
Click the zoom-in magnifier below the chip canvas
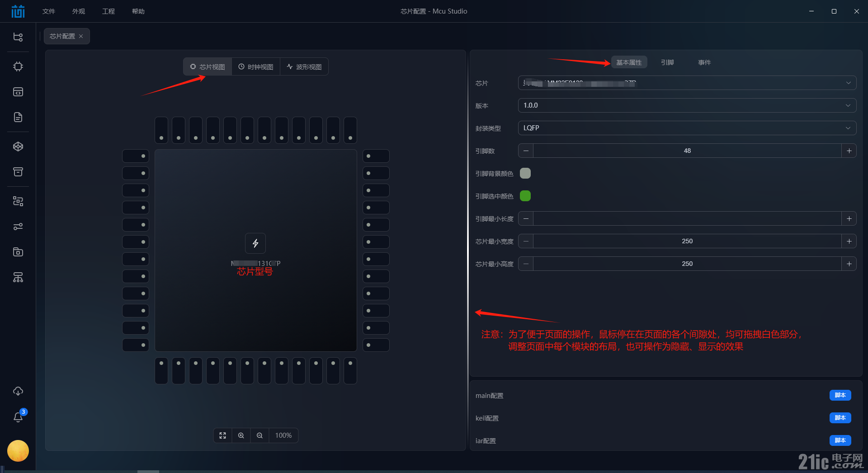tap(241, 435)
